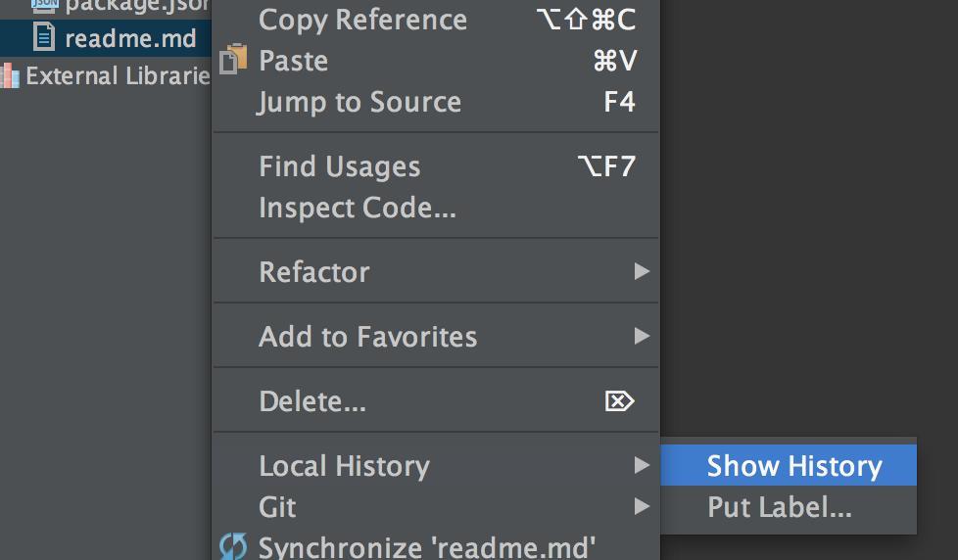Expand the Add to Favorites arrow
Image resolution: width=958 pixels, height=560 pixels.
(642, 336)
